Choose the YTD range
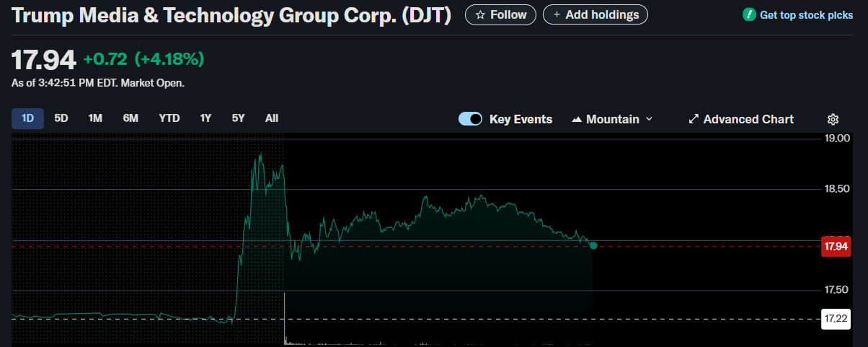 [169, 118]
